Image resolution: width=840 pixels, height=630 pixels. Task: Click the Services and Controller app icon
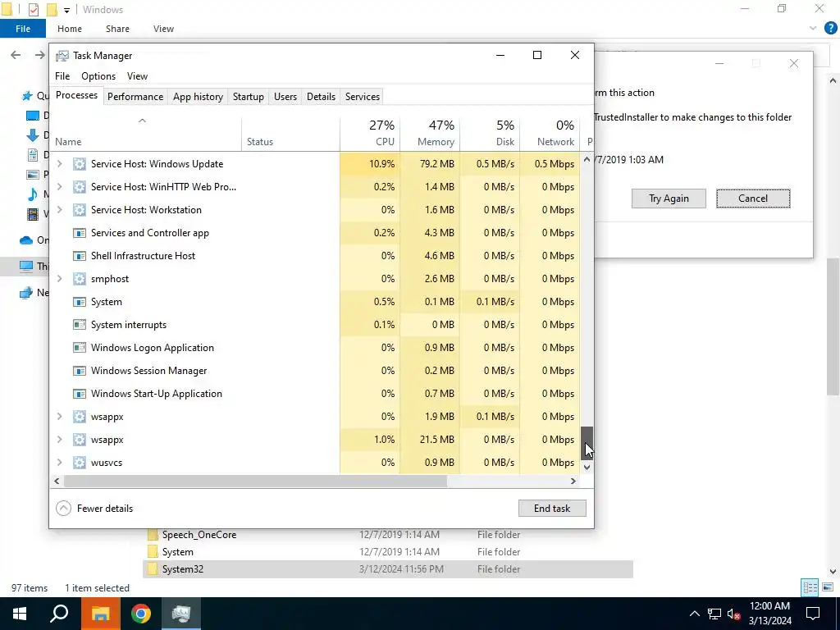click(x=80, y=233)
